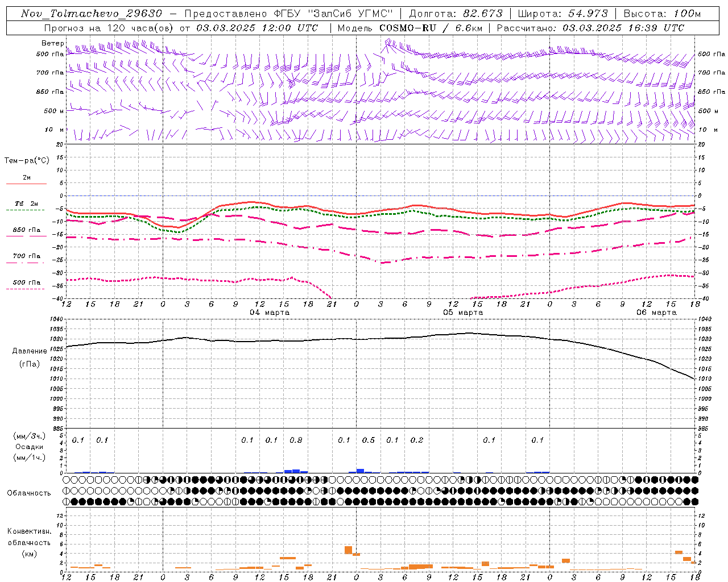
Task: Click the dotted pink '500 гПа' legend line
Action: pos(25,289)
